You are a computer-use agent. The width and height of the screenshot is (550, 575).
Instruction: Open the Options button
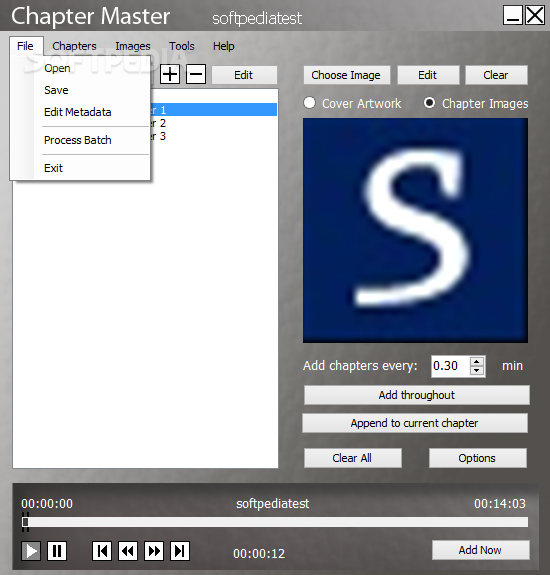[x=477, y=458]
